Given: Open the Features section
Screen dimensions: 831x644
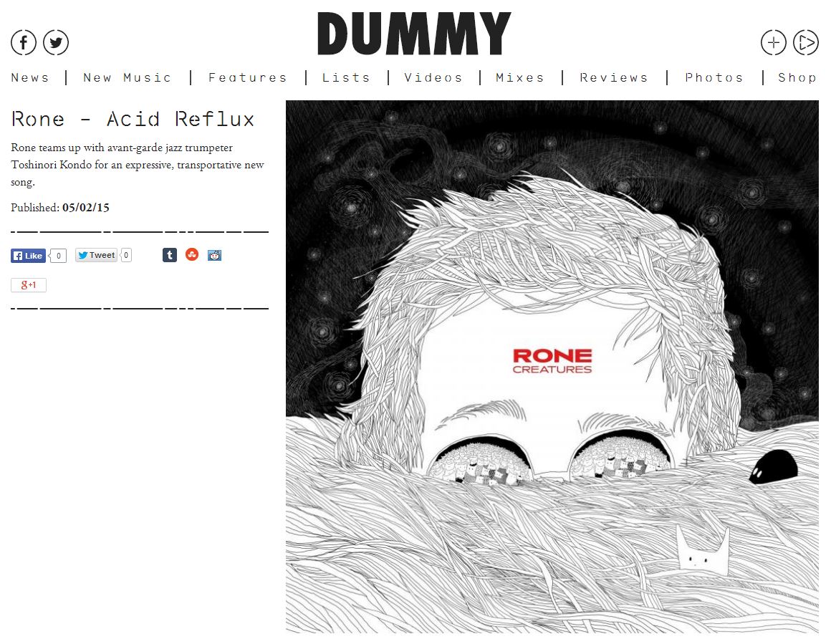Looking at the screenshot, I should [x=247, y=77].
